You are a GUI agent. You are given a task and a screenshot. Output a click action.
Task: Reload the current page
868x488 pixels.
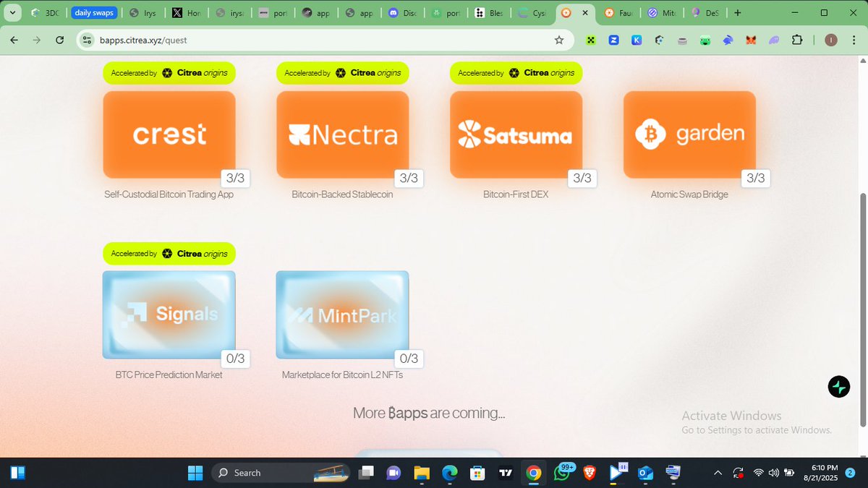coord(60,40)
